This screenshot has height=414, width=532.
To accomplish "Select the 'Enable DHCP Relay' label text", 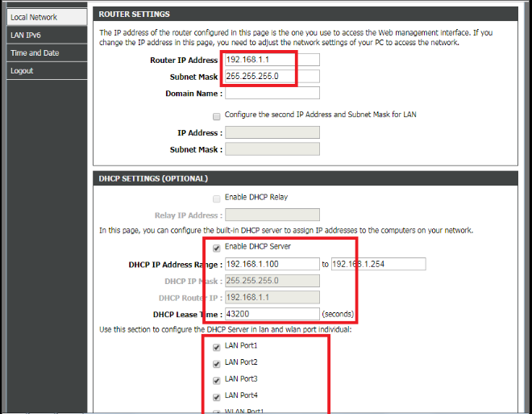I will 256,198.
